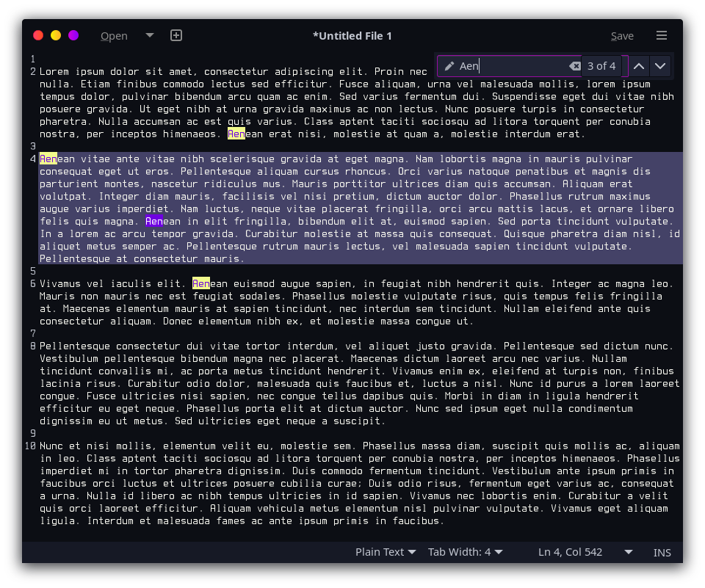Screen dimensions: 705x588
Task: Open the Tab Width: 4 dropdown
Action: (466, 552)
